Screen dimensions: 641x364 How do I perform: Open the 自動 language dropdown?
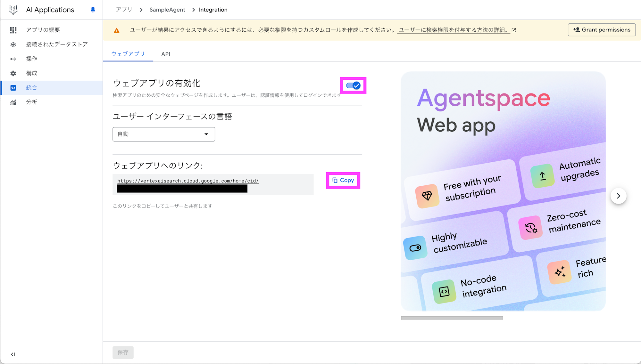pyautogui.click(x=164, y=134)
